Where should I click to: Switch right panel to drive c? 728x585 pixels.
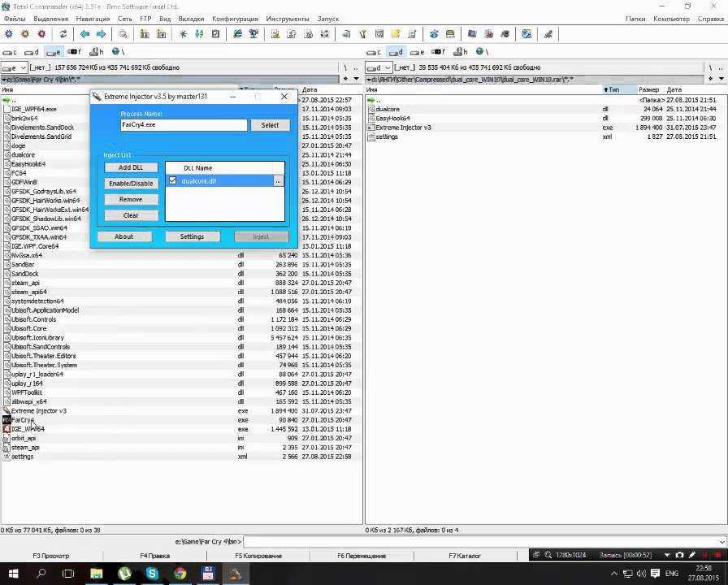pyautogui.click(x=374, y=52)
